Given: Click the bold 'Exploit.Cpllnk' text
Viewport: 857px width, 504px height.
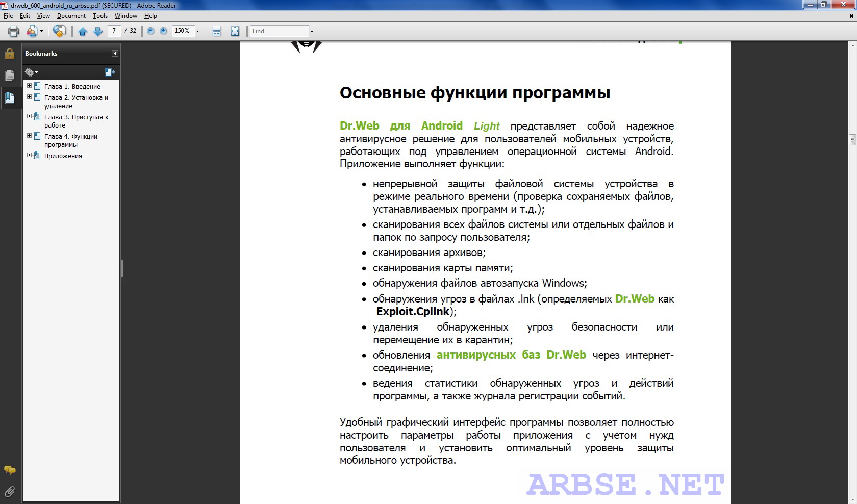Looking at the screenshot, I should [x=413, y=312].
